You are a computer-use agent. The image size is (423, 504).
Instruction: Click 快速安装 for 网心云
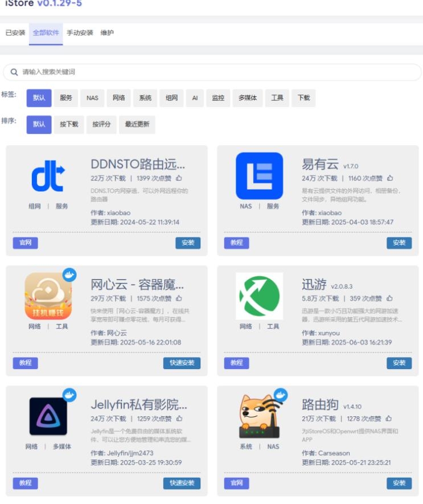[182, 363]
